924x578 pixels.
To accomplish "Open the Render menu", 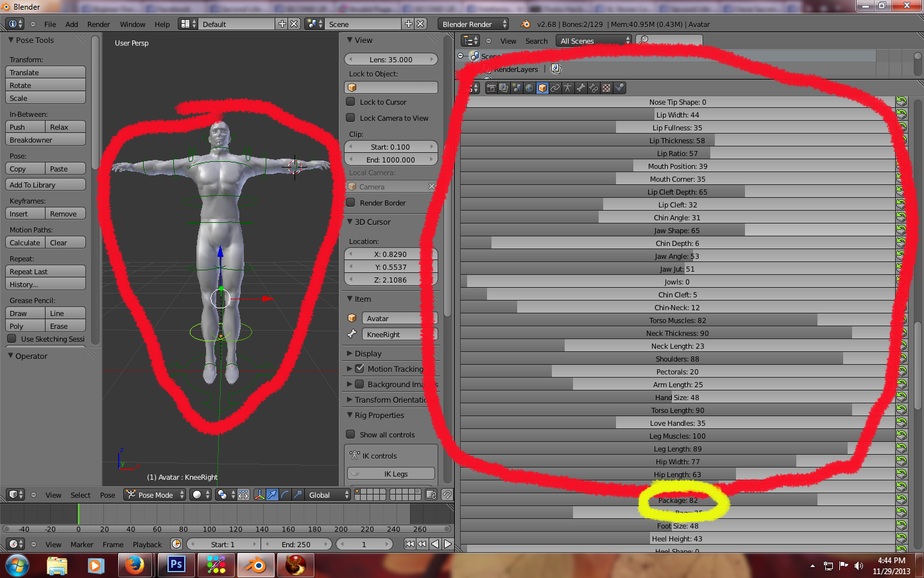I will 99,24.
